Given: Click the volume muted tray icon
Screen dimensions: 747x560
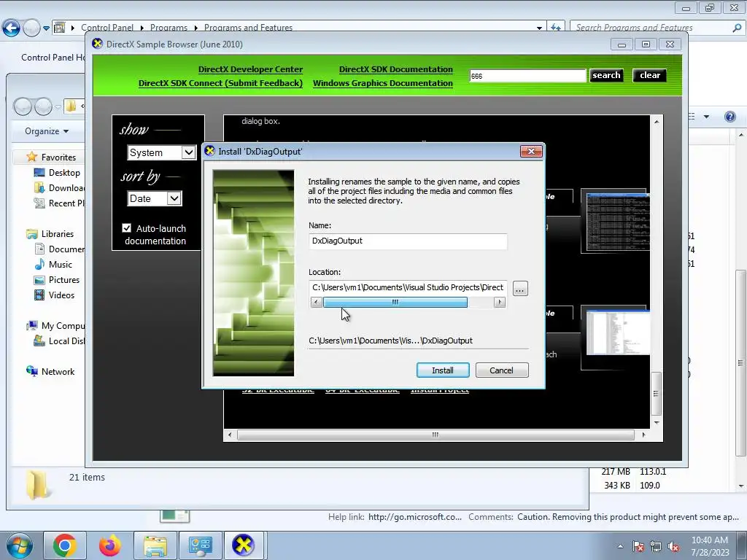Looking at the screenshot, I should coord(673,546).
